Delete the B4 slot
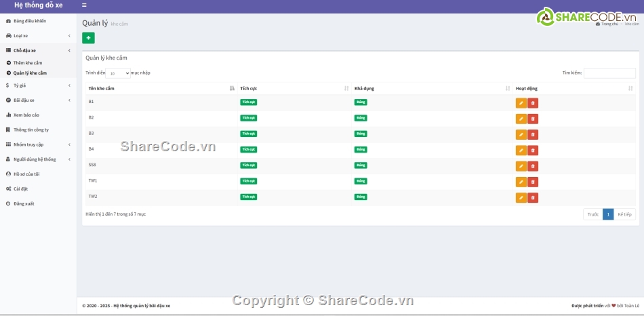The height and width of the screenshot is (316, 644). pyautogui.click(x=533, y=151)
